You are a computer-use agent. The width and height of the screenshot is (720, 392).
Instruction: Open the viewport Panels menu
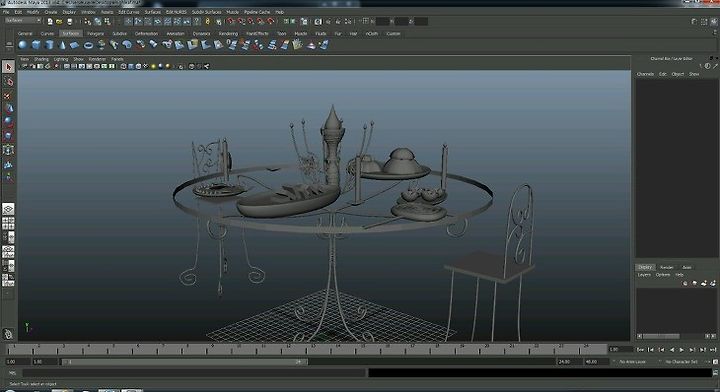point(118,59)
